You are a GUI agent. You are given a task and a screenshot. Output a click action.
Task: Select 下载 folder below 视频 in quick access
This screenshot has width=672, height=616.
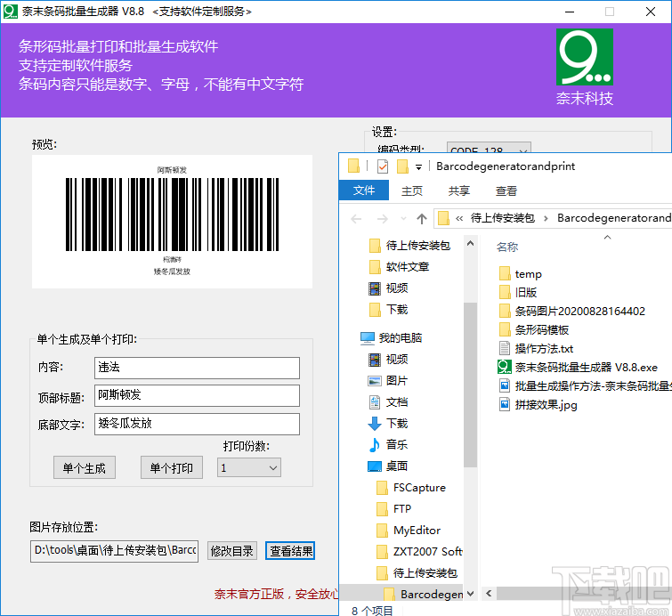389,310
